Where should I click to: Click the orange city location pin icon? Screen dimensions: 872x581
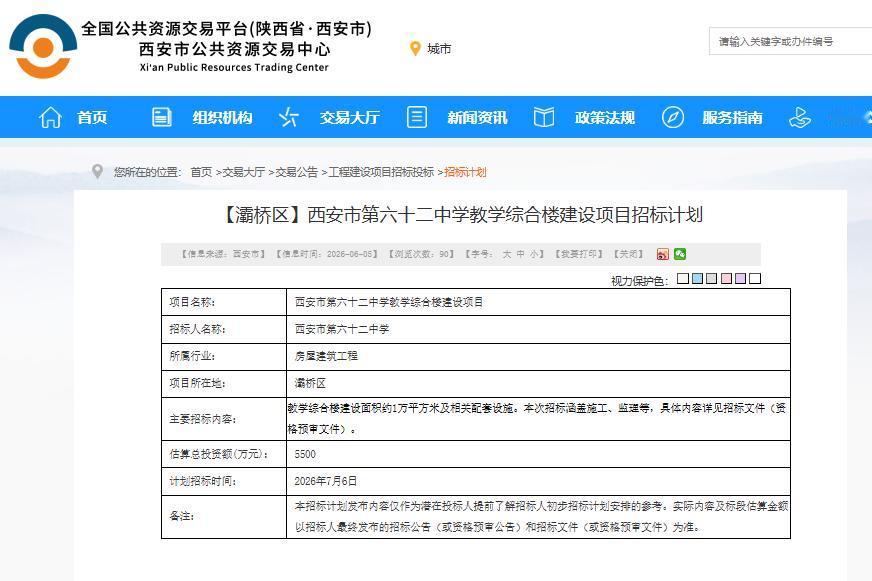[415, 48]
